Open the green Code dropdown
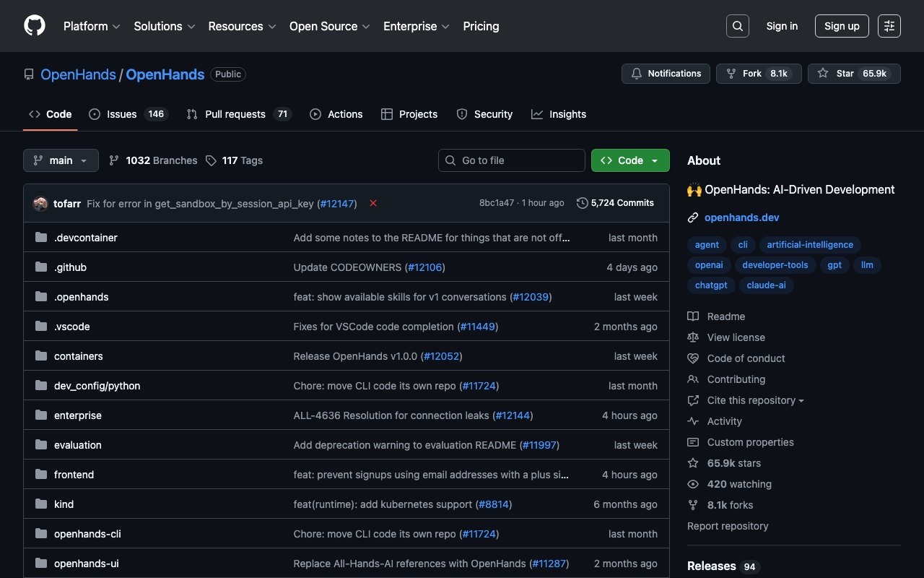Screen dimensions: 924x578 pos(629,160)
